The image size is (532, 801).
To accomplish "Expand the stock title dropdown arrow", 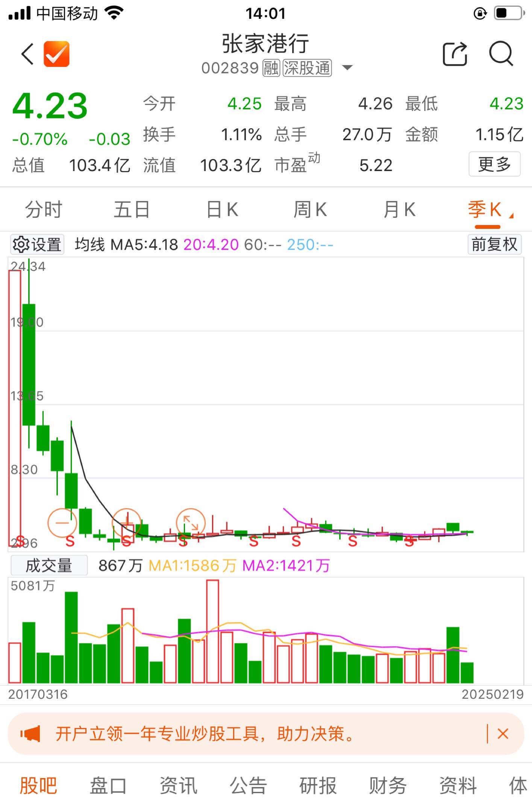I will coord(347,68).
